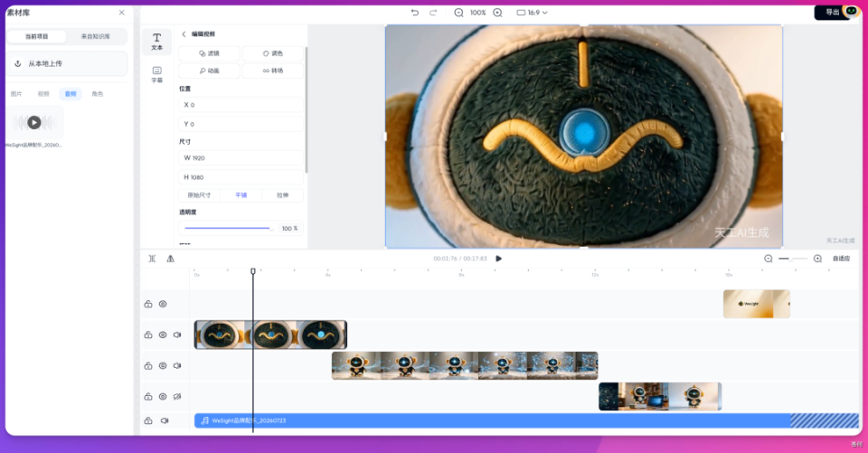Open the 文本 text tool
This screenshot has width=868, height=453.
coord(156,42)
